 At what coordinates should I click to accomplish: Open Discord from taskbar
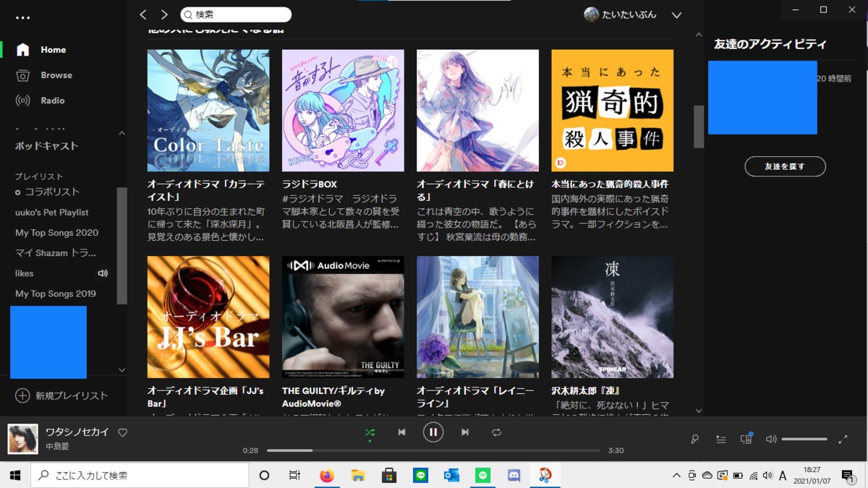click(514, 475)
